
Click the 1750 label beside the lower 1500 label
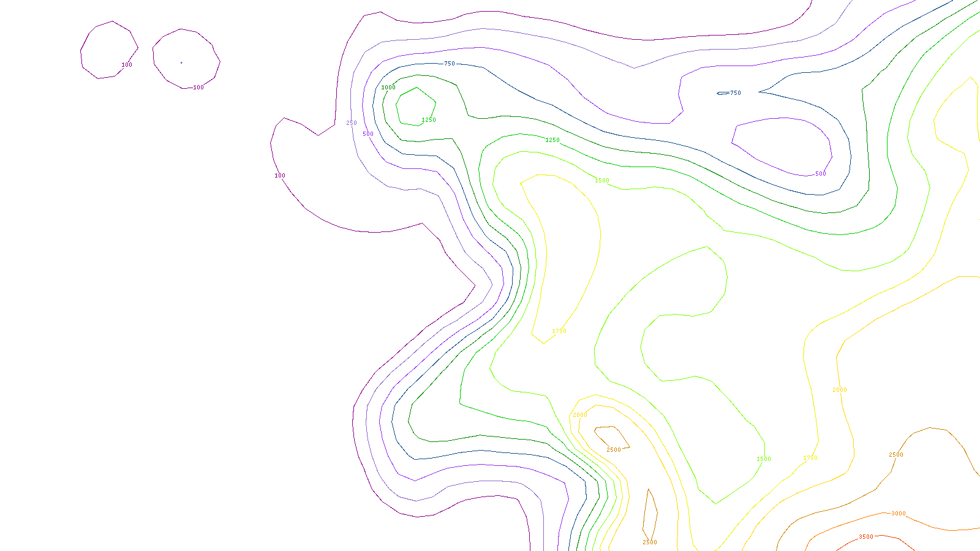coord(810,458)
